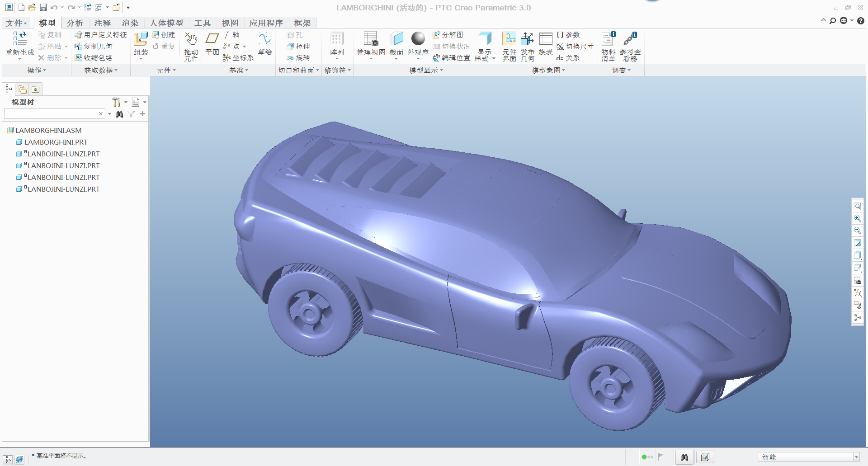Toggle the model tree panel display icon in status bar
868x466 pixels.
click(x=9, y=459)
